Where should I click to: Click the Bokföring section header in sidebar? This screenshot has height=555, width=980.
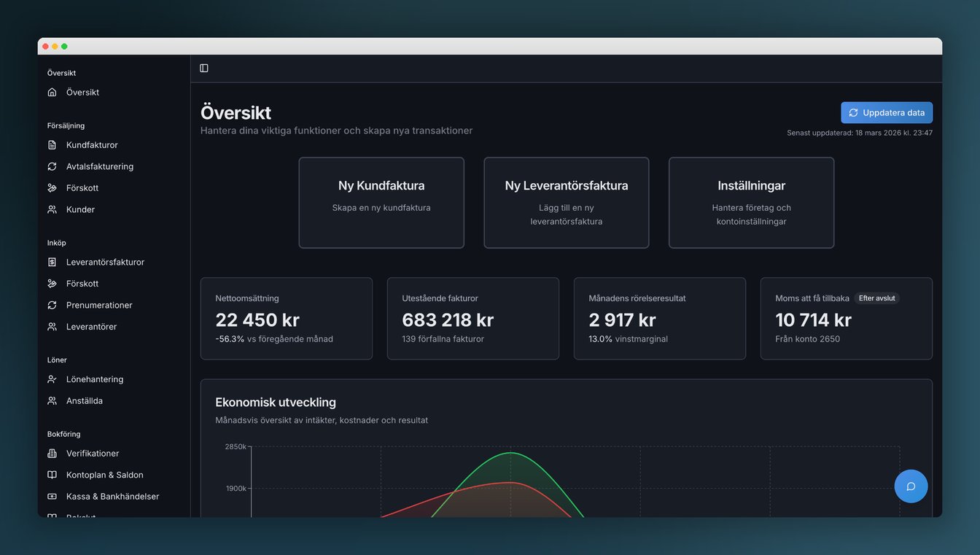click(x=63, y=434)
